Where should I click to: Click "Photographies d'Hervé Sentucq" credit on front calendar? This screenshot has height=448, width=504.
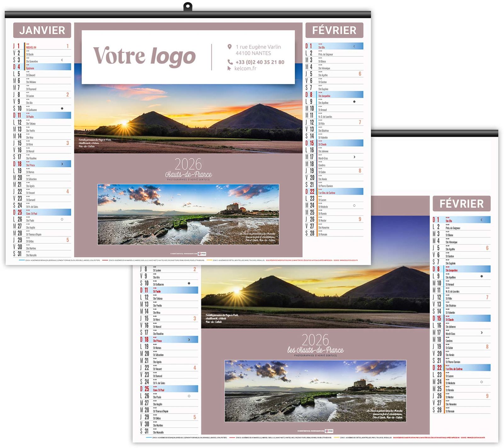[188, 180]
